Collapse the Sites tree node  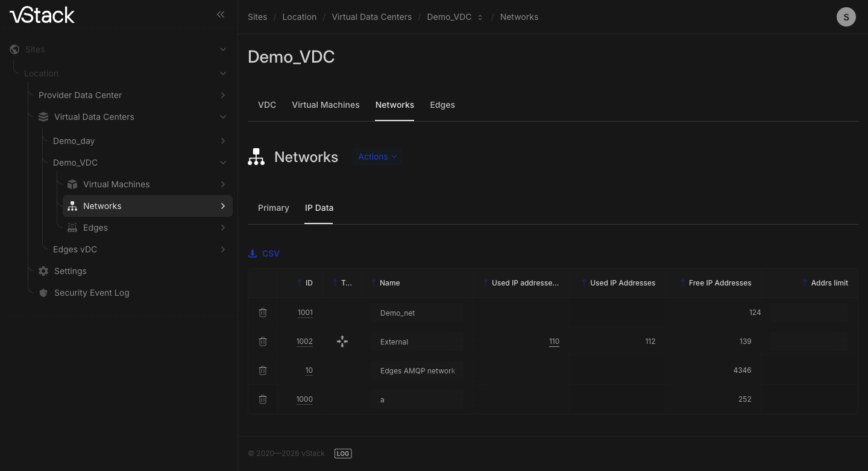[x=223, y=49]
